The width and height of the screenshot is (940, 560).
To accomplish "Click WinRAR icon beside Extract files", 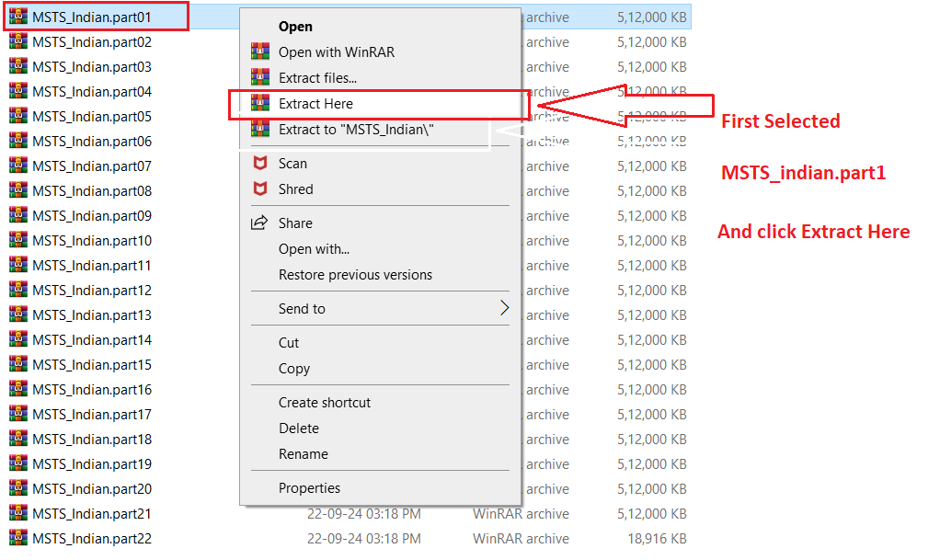I will (260, 77).
